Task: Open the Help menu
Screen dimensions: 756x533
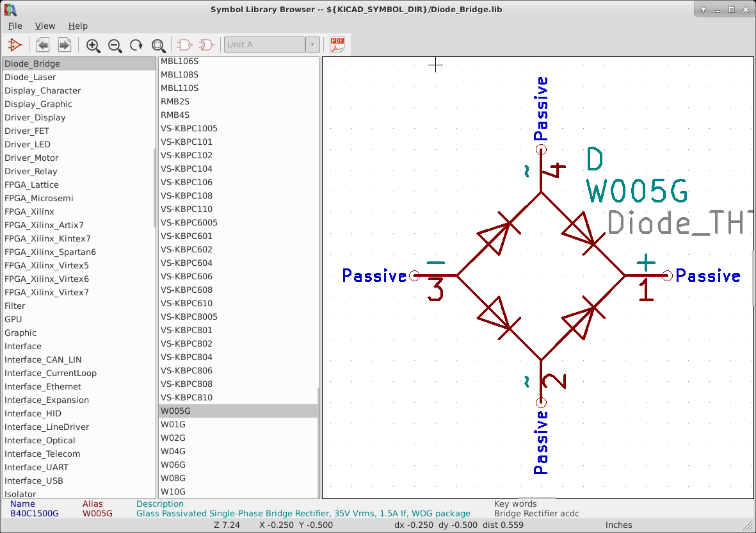Action: click(x=77, y=26)
